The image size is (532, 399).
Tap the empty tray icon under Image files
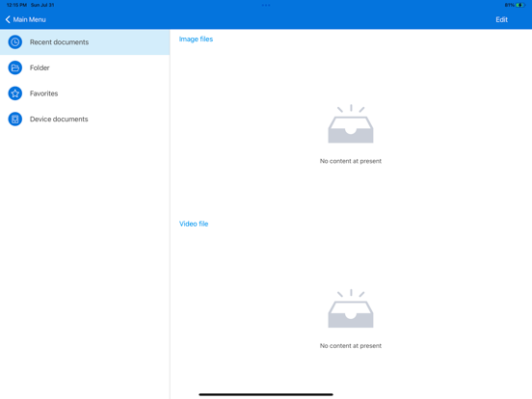point(351,123)
